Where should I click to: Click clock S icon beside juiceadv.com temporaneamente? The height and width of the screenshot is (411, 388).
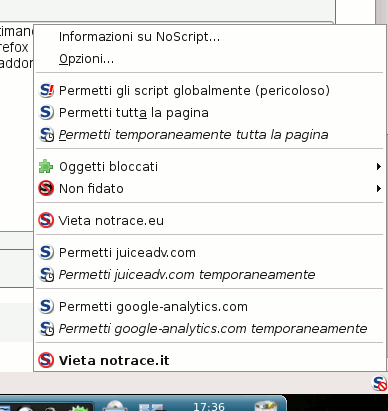[x=46, y=274]
